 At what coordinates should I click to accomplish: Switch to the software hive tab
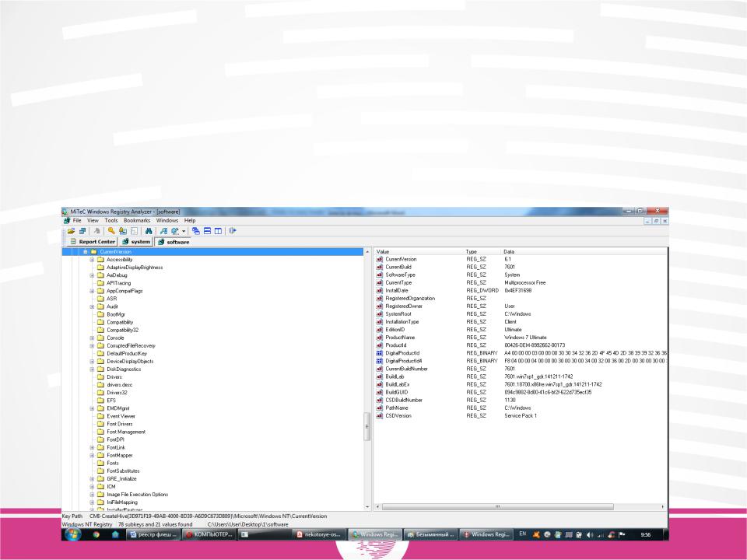pos(173,241)
